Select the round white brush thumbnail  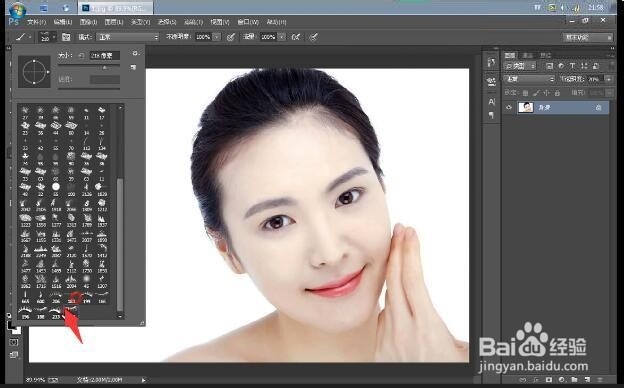pos(56,186)
